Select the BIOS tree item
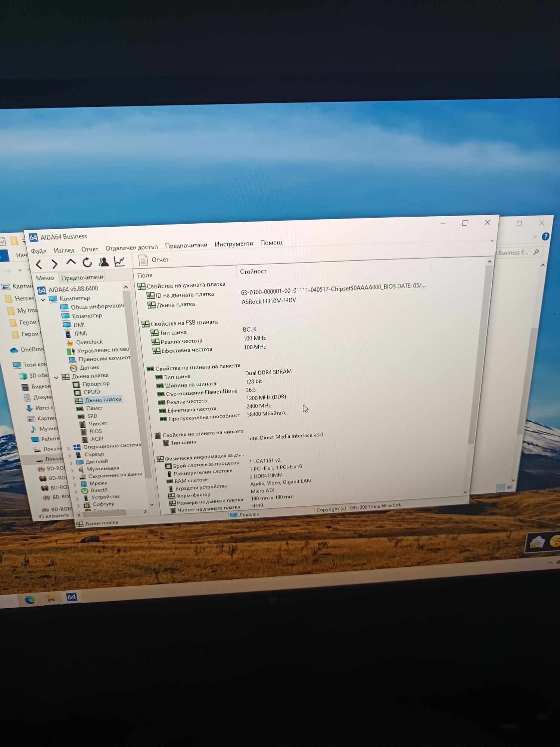 (x=91, y=431)
